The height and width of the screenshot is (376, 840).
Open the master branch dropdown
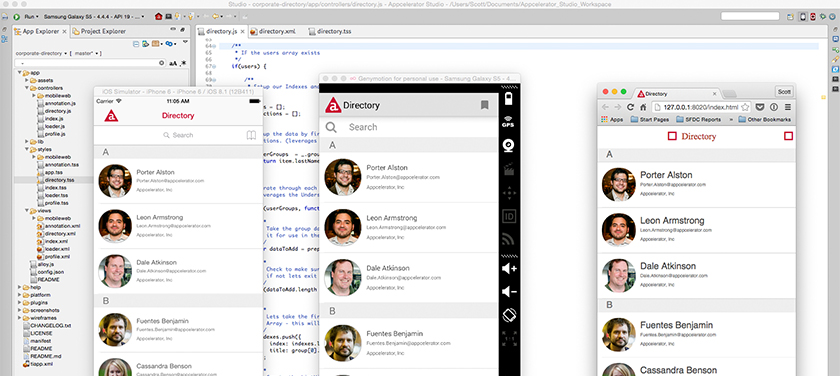click(x=97, y=54)
